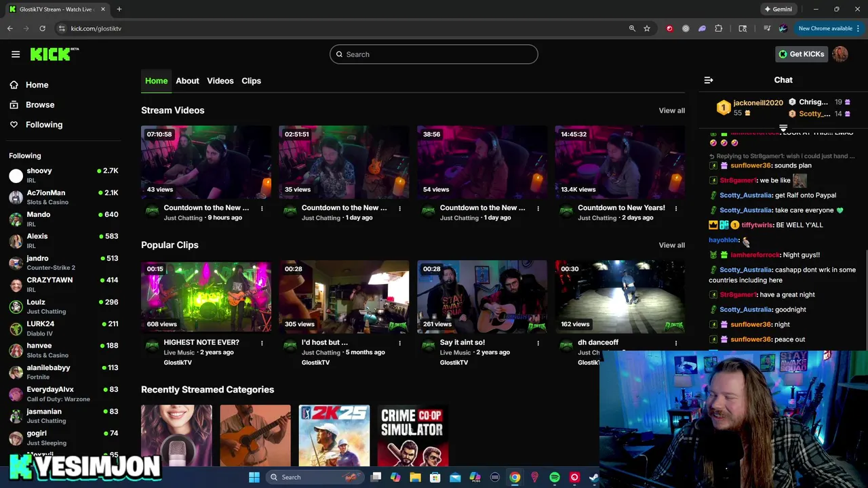Open Chrome media controls icon

click(x=767, y=28)
